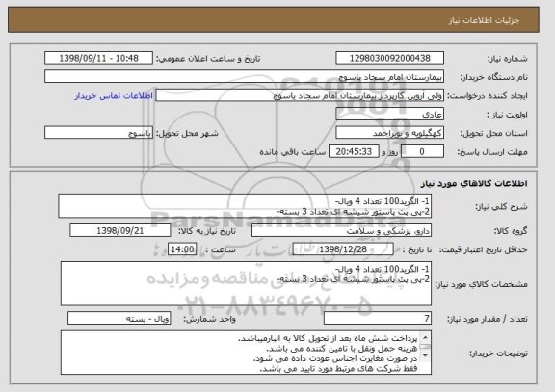The height and width of the screenshot is (392, 555).
Task: Click the label ساعت باقی مانده
Action: pos(293,152)
